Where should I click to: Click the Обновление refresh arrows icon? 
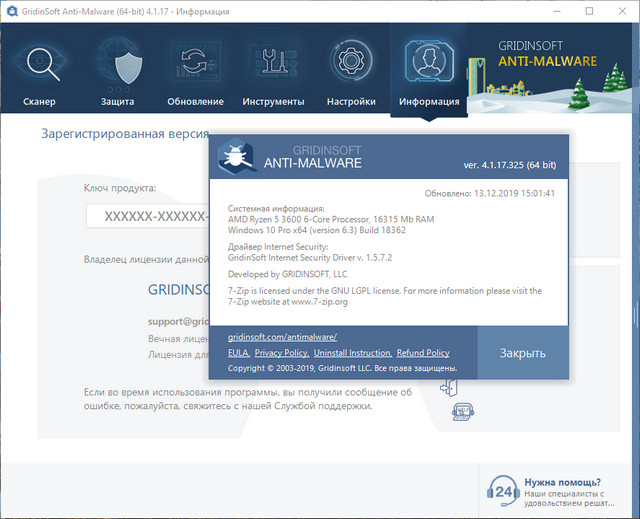[x=195, y=67]
